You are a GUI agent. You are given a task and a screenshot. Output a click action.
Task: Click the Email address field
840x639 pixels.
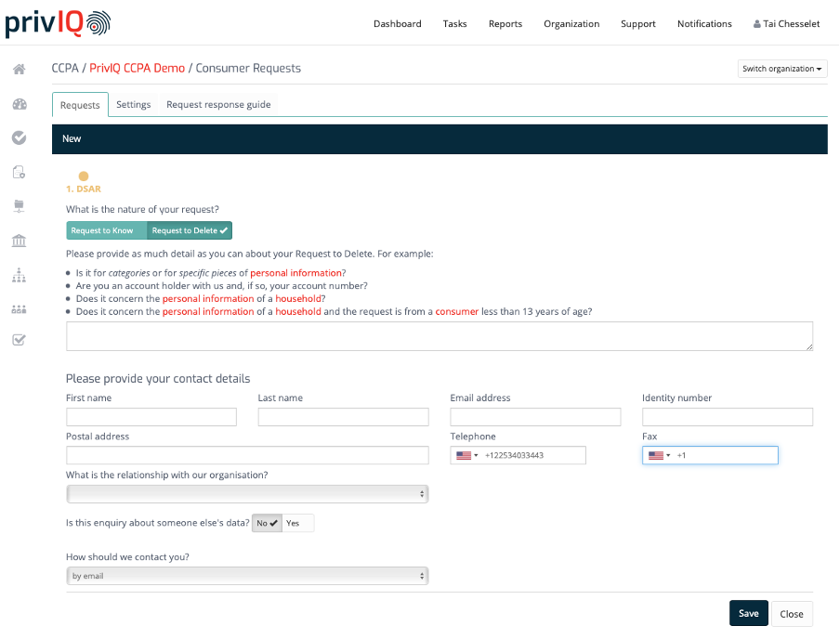(535, 417)
